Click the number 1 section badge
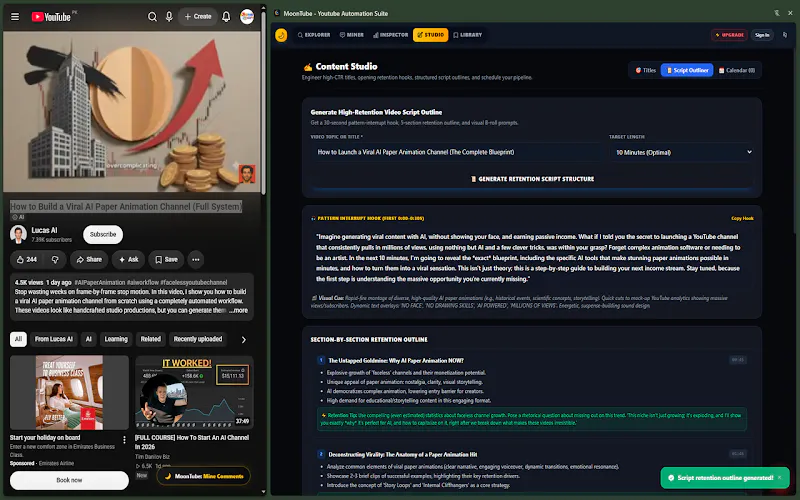800x500 pixels. click(321, 360)
